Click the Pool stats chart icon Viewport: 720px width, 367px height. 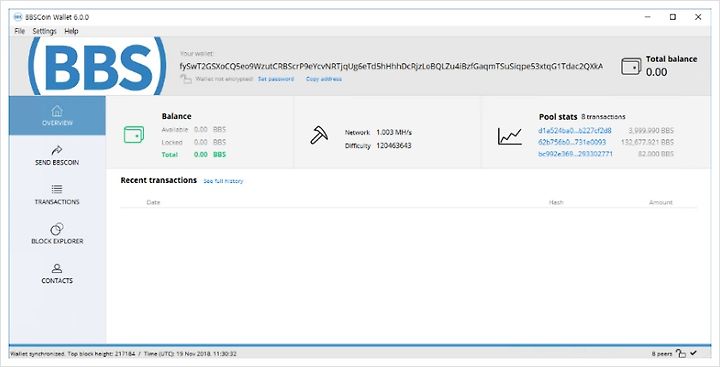tap(510, 136)
